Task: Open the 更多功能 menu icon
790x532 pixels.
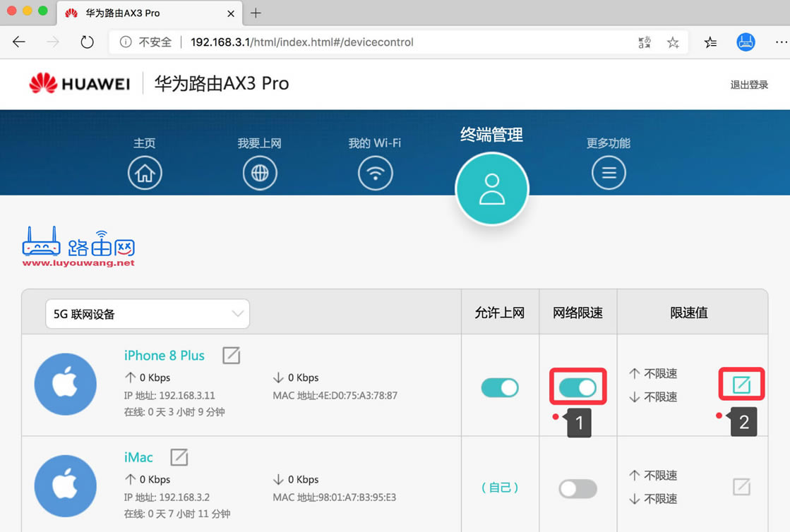Action: pyautogui.click(x=609, y=172)
